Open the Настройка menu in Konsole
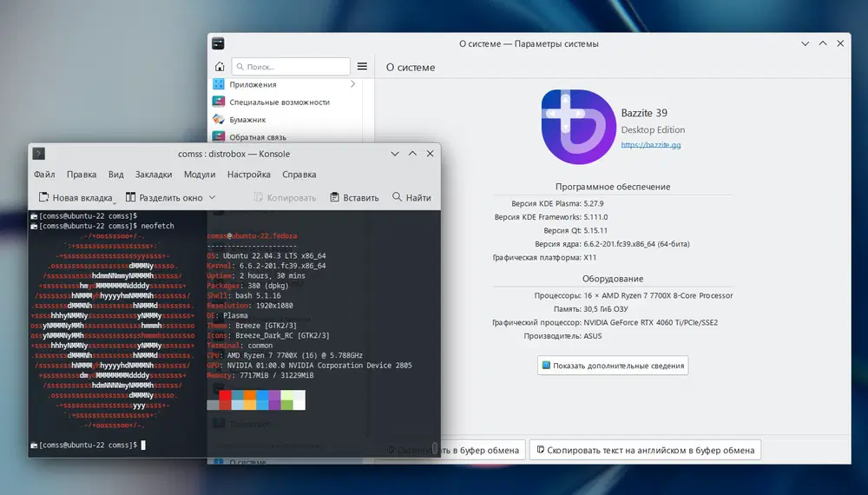 point(248,175)
